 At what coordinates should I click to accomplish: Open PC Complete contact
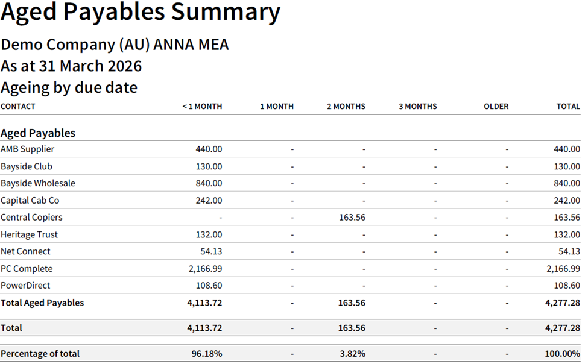tap(27, 269)
